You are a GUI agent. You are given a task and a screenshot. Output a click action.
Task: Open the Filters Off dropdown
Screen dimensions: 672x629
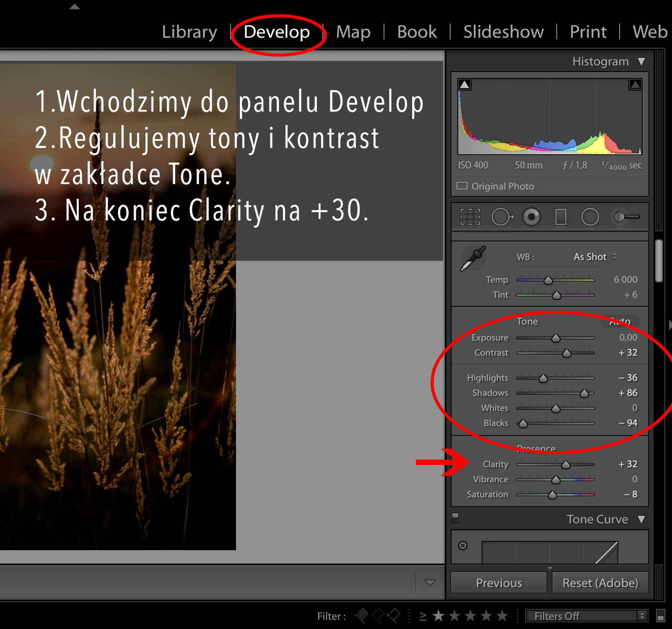[x=586, y=616]
